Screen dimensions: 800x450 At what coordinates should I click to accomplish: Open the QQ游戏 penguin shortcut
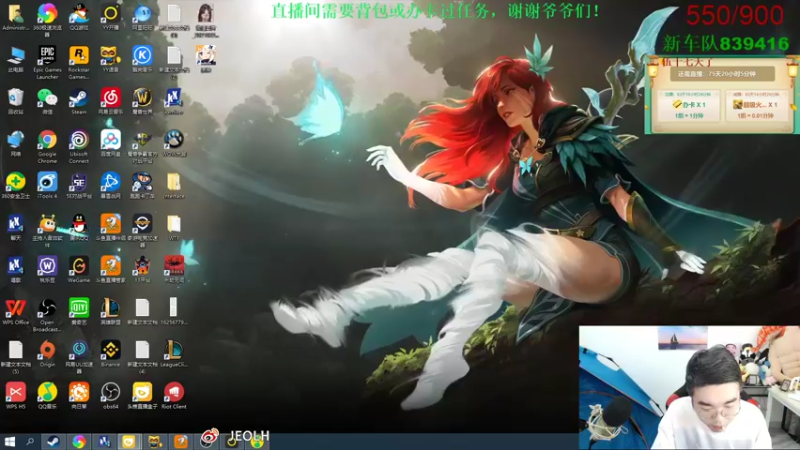pyautogui.click(x=79, y=16)
